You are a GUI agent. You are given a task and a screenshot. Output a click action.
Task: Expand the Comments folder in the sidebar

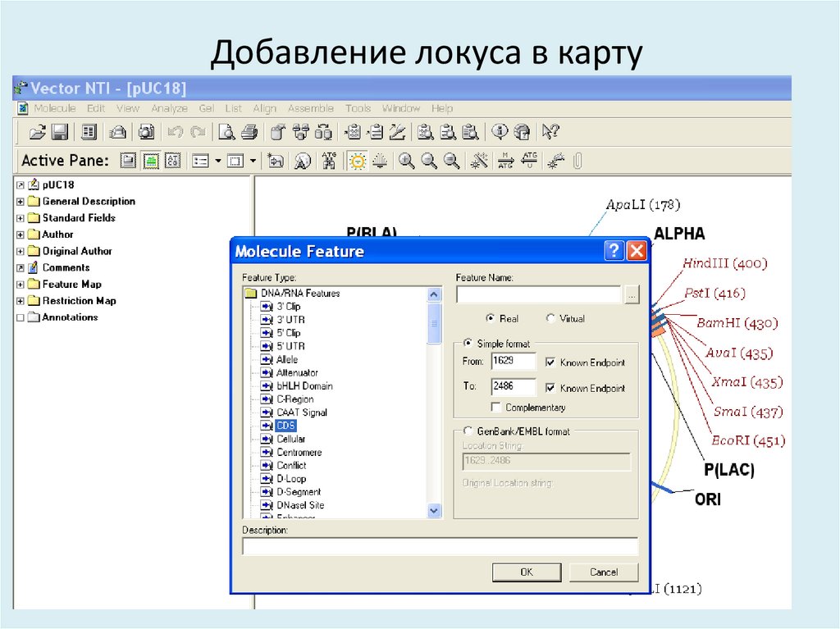click(20, 267)
